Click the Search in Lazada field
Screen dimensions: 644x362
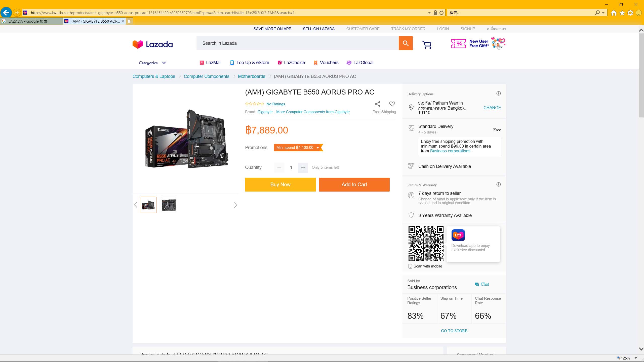pyautogui.click(x=297, y=43)
